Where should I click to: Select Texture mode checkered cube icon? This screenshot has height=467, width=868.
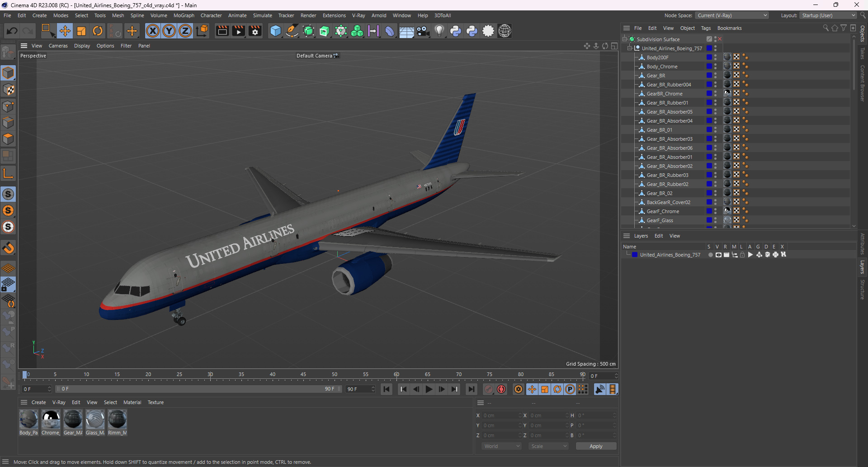(x=8, y=90)
